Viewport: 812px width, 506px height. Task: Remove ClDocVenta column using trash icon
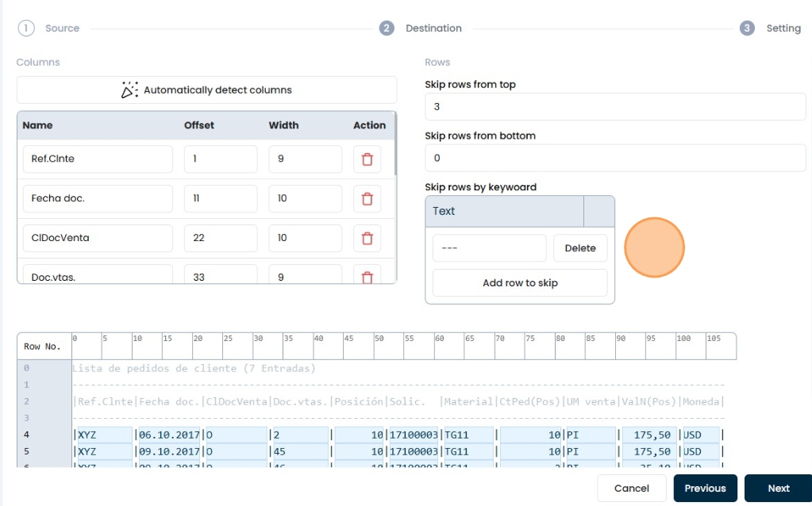coord(367,238)
